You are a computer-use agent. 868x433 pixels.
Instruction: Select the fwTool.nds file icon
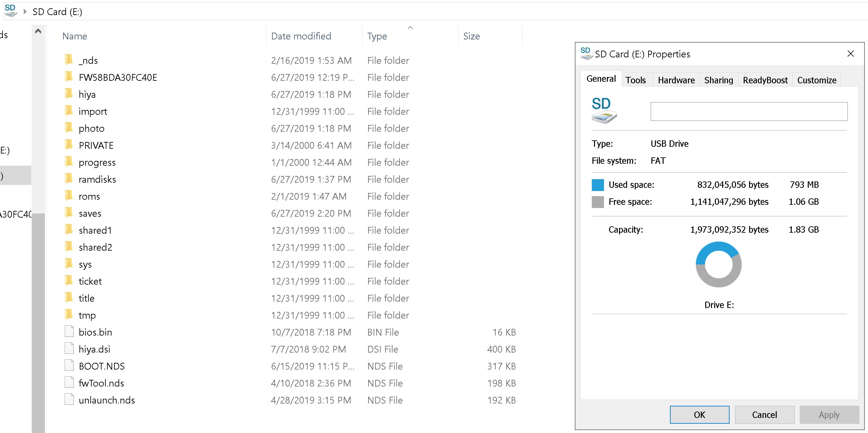click(x=69, y=382)
